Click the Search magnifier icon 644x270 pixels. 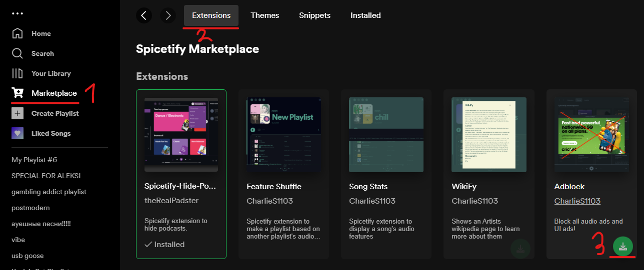[17, 53]
